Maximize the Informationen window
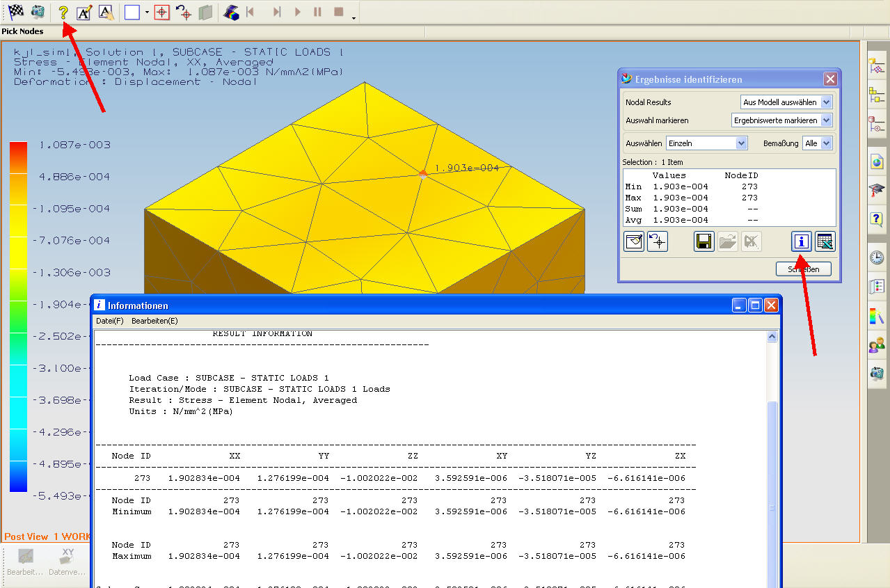 (755, 305)
